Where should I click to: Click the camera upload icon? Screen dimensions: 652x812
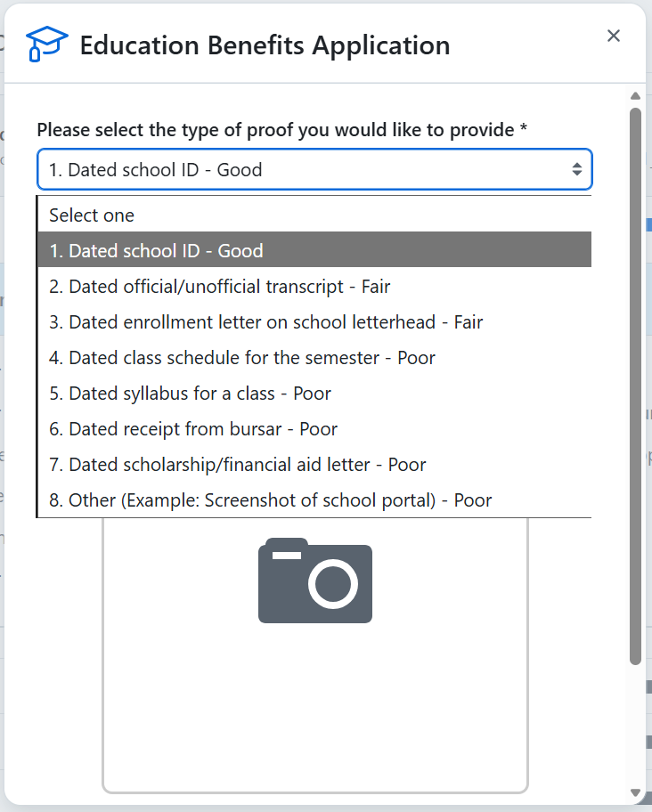(315, 581)
